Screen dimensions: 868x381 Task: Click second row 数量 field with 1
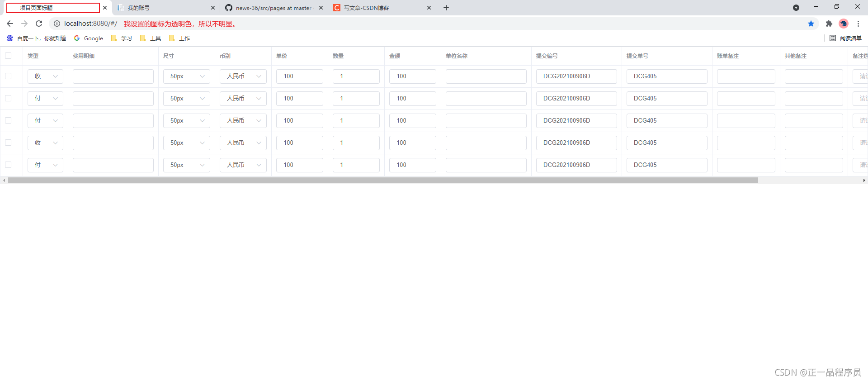coord(356,99)
